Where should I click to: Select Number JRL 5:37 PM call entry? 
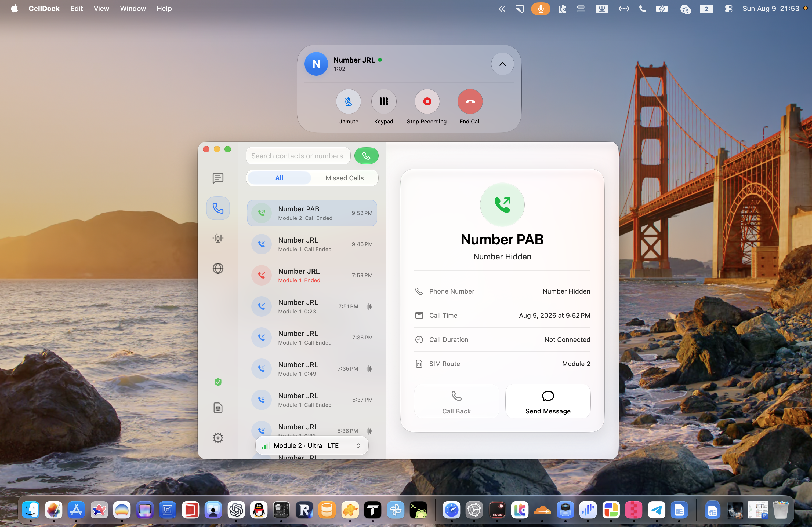click(312, 400)
